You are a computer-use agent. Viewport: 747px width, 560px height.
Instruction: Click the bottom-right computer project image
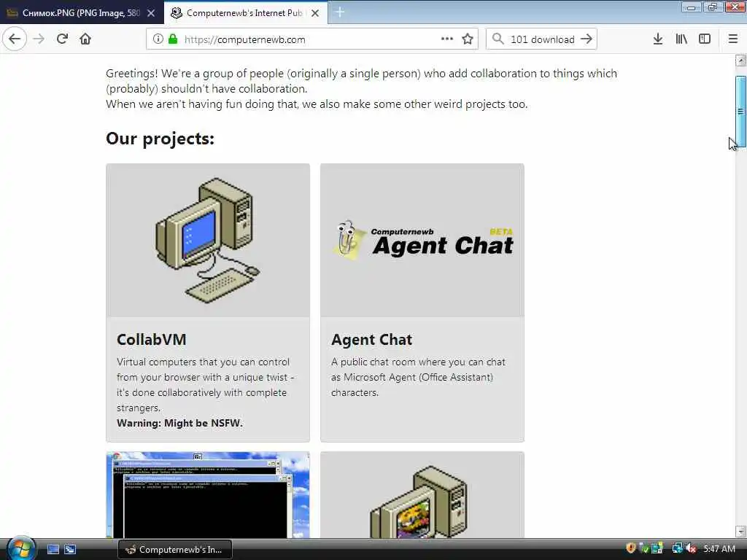click(x=422, y=495)
